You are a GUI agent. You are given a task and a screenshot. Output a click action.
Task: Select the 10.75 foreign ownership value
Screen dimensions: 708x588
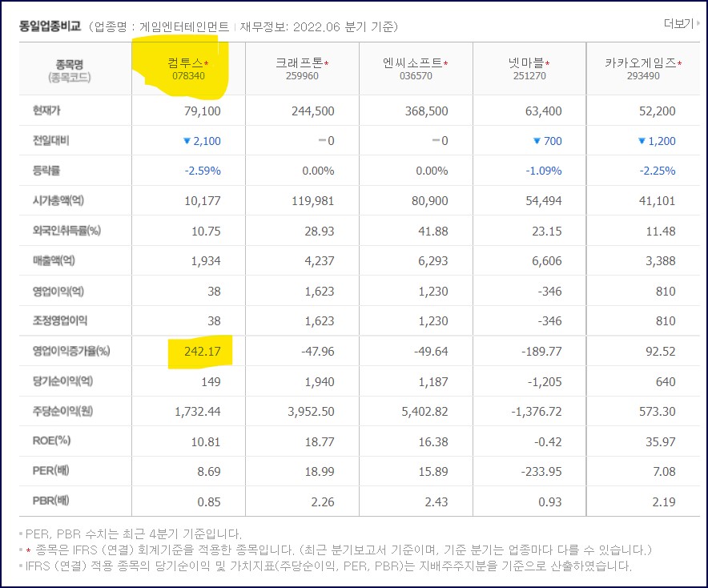tap(207, 232)
